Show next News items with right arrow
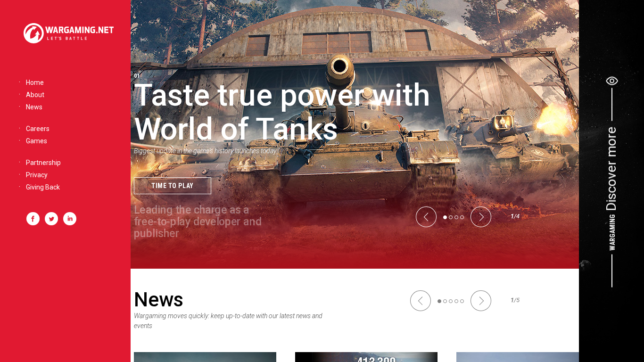 (x=481, y=301)
